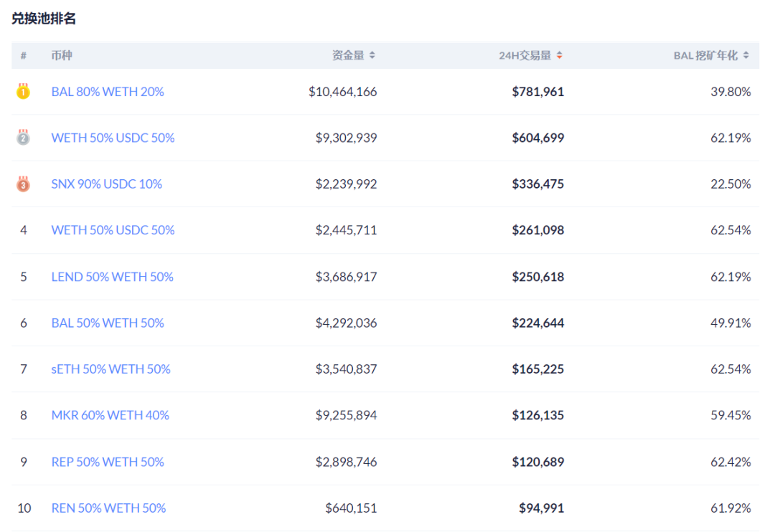Click the $224,644 24H volume
The image size is (775, 532).
coord(537,323)
